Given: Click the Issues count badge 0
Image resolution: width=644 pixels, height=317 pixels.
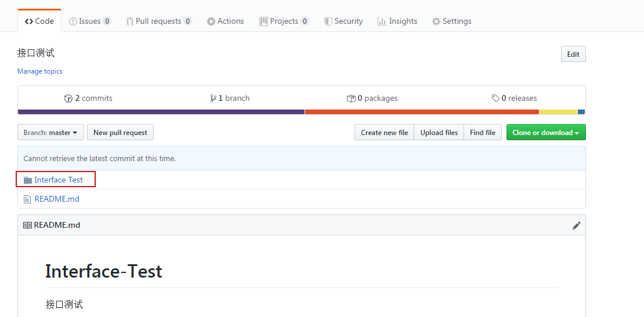Looking at the screenshot, I should coord(107,21).
